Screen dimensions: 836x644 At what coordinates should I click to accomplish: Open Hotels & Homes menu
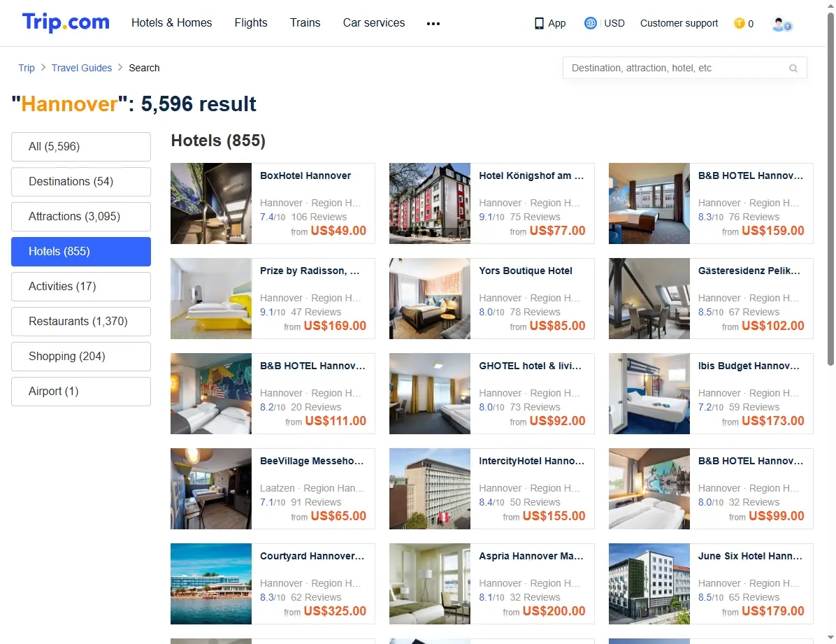pyautogui.click(x=172, y=23)
